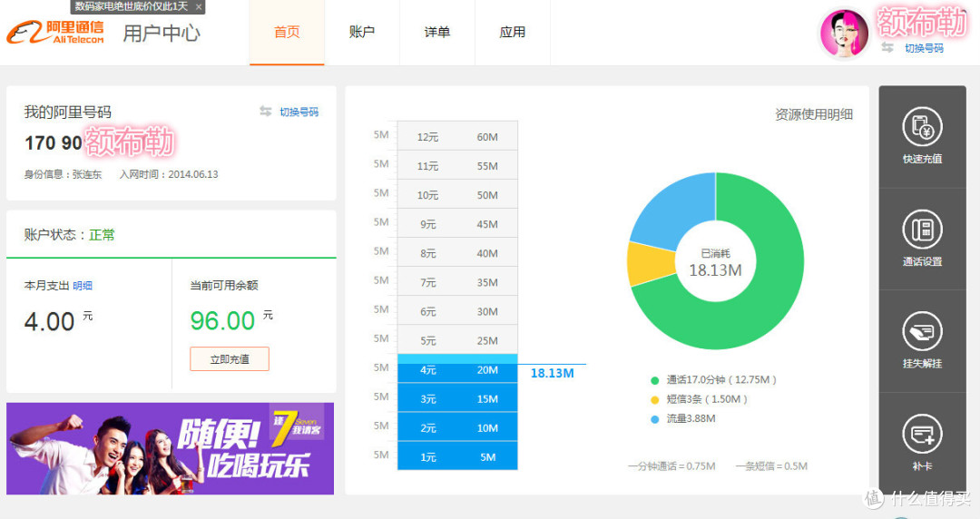Click the 4元 20M tier row
Screen dimensions: 980x519
click(457, 369)
